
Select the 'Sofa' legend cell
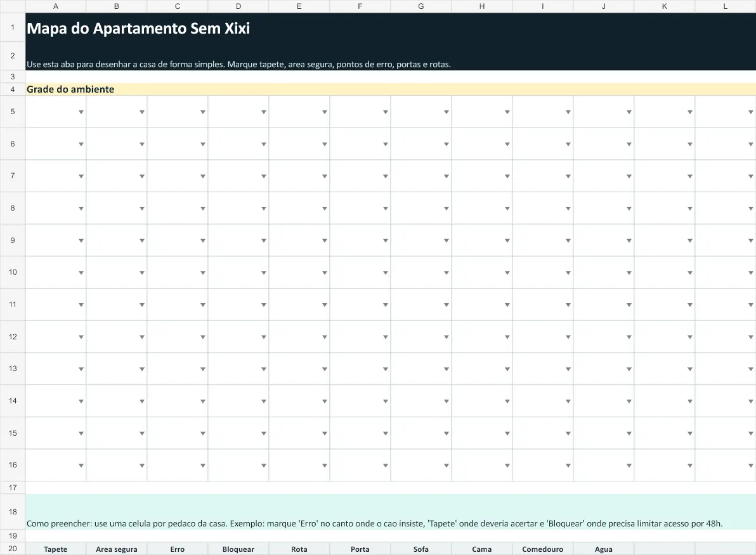pyautogui.click(x=421, y=549)
